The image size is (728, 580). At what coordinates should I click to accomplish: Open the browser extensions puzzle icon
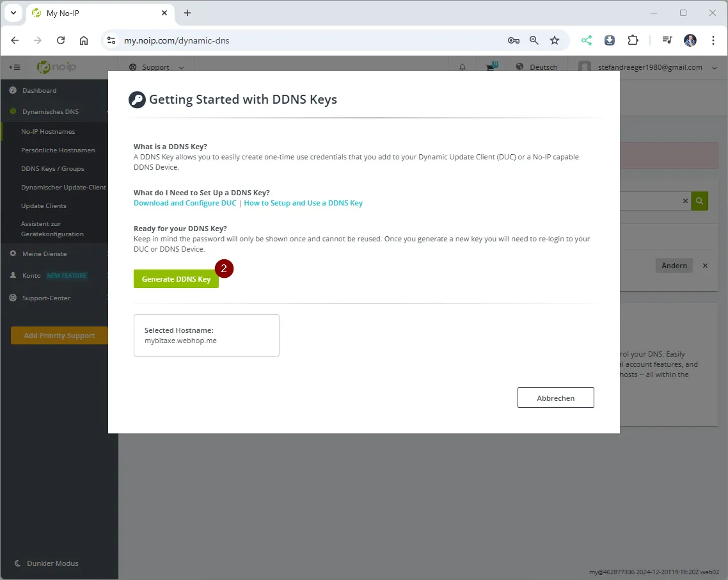633,40
